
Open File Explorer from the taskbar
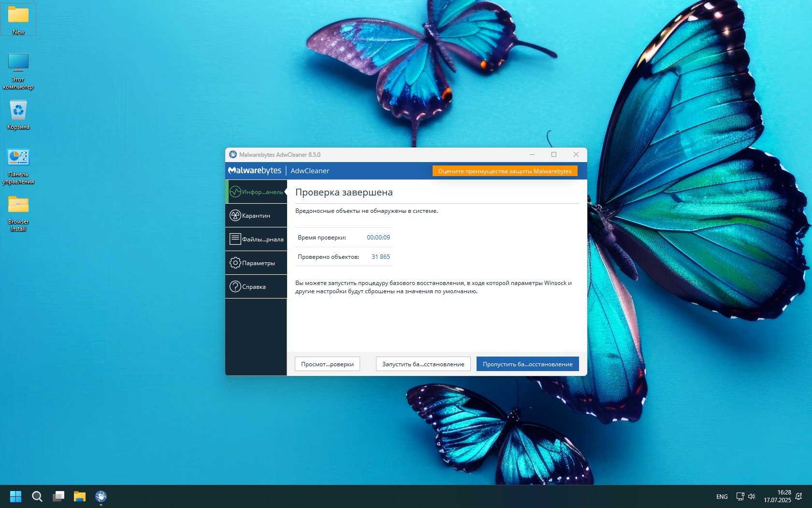[x=79, y=496]
